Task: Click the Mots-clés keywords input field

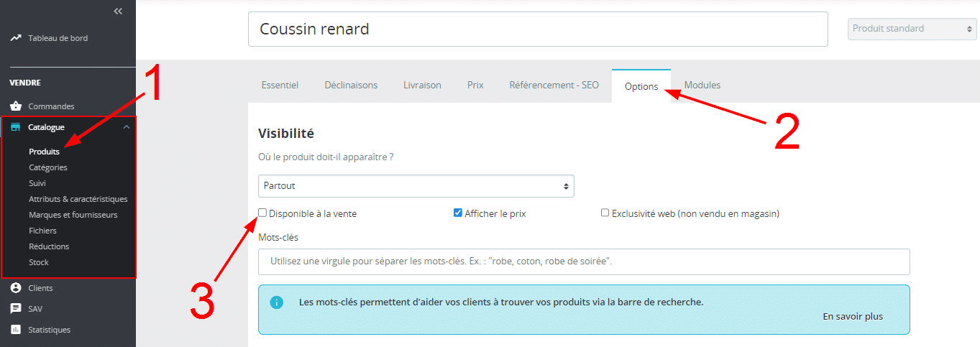Action: [x=583, y=262]
